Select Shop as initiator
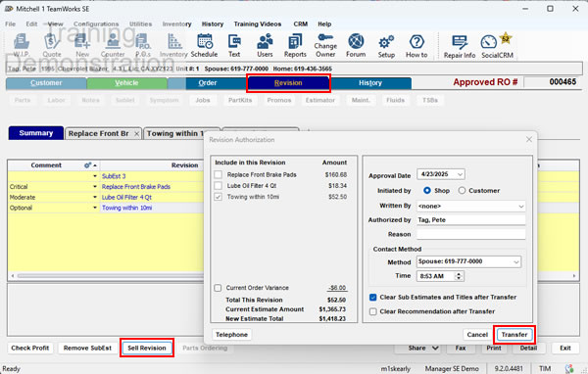Image resolution: width=588 pixels, height=374 pixels. coord(426,190)
